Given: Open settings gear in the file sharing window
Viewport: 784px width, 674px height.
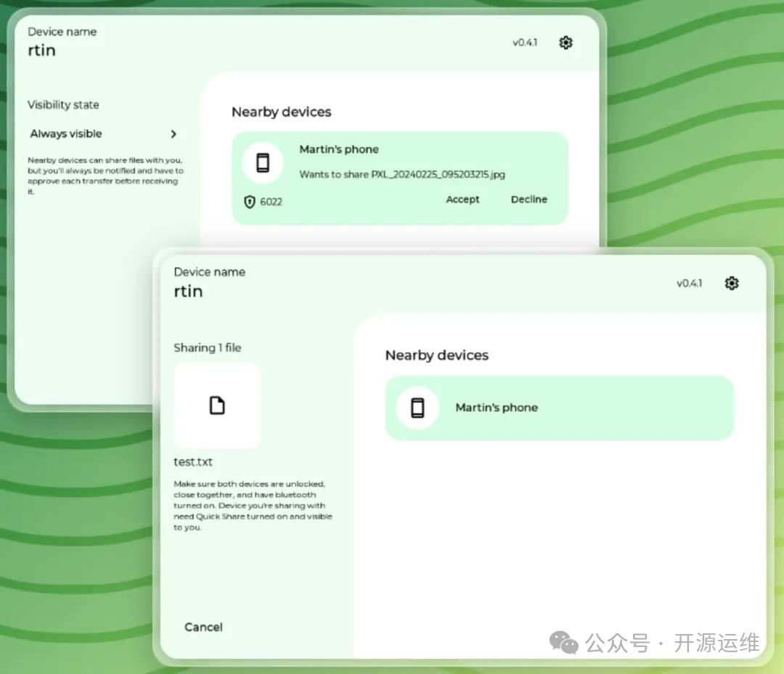Looking at the screenshot, I should [x=731, y=283].
